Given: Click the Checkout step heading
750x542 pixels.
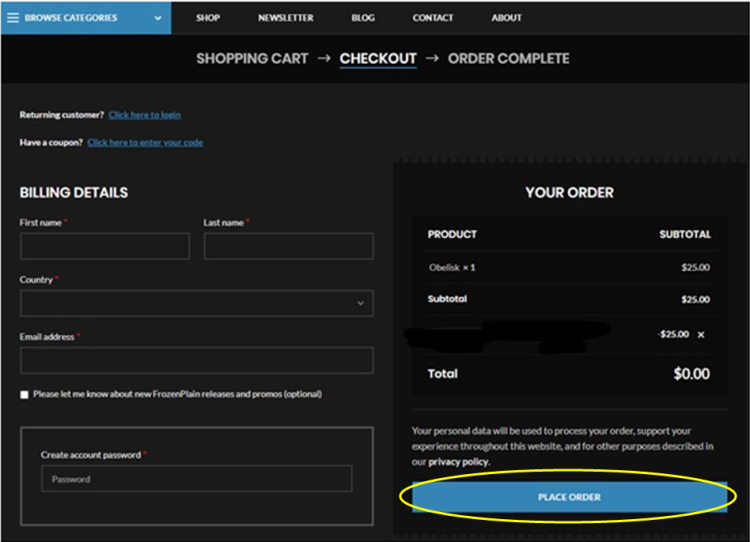Looking at the screenshot, I should click(378, 58).
